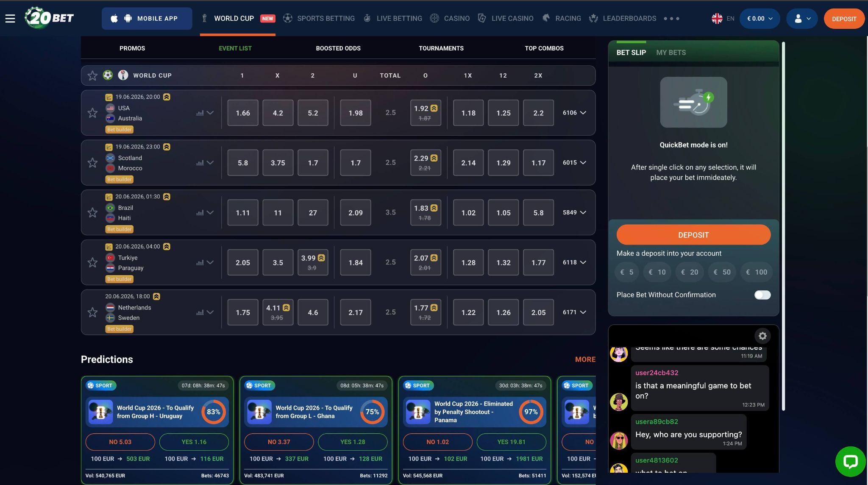Click the Ghana prediction card thumbnail
Screen dimensions: 868x485
click(x=259, y=412)
